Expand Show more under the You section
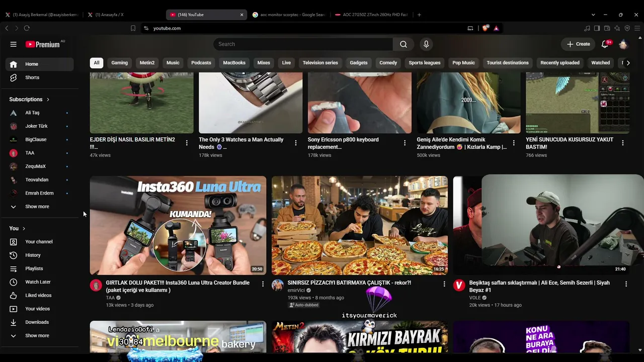This screenshot has width=644, height=362. [x=40, y=335]
